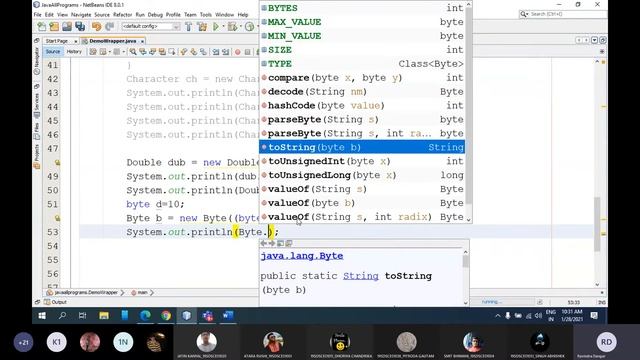
Task: Click the Toggle Bookmark icon in the editor toolbar
Action: click(x=203, y=52)
